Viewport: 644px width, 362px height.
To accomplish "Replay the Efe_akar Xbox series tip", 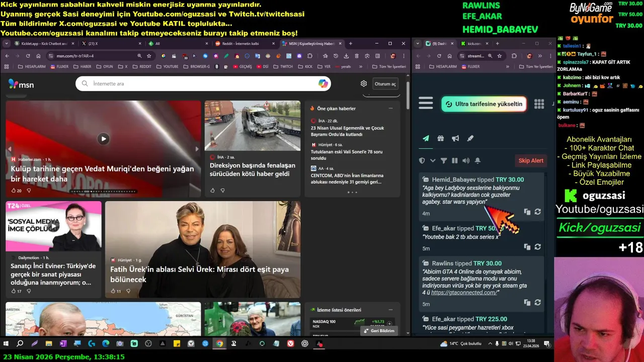I will 537,246.
